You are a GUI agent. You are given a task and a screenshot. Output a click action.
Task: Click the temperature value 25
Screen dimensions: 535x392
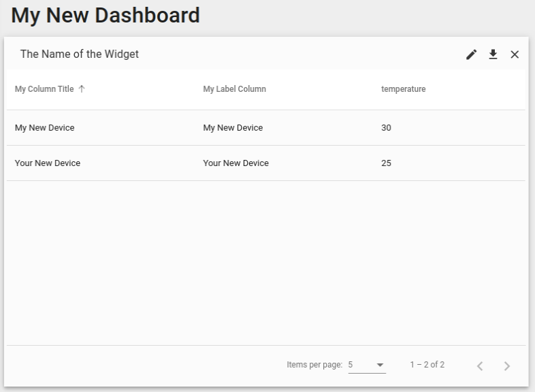coord(386,163)
